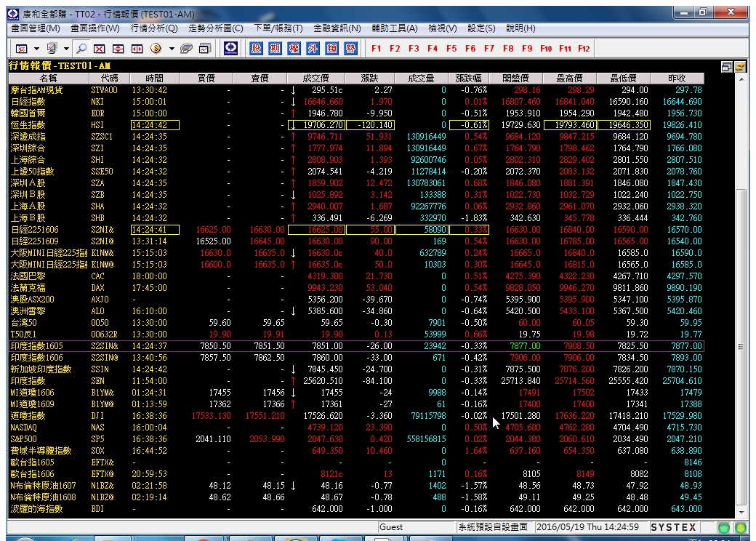Click the 昨收 column header
756x541 pixels.
click(x=677, y=78)
